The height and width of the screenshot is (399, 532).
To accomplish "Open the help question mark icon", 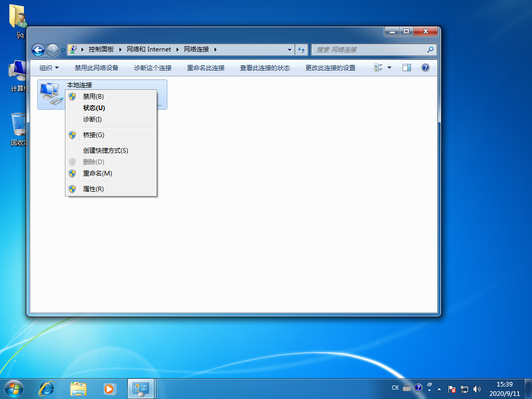I will coord(425,68).
